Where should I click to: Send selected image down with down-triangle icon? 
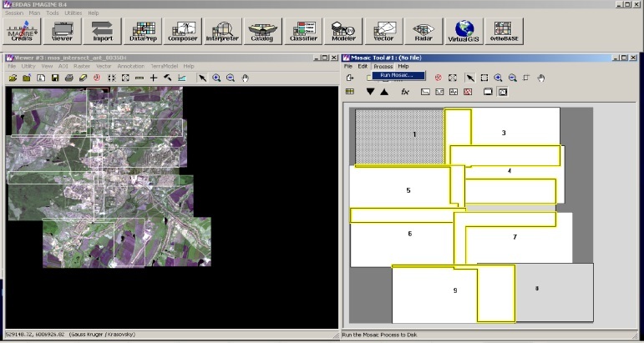(x=370, y=92)
